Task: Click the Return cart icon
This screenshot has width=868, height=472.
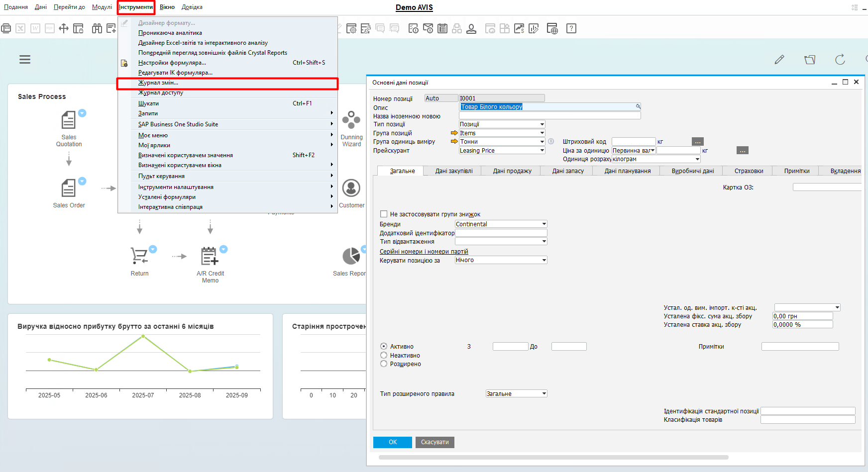Action: (139, 256)
